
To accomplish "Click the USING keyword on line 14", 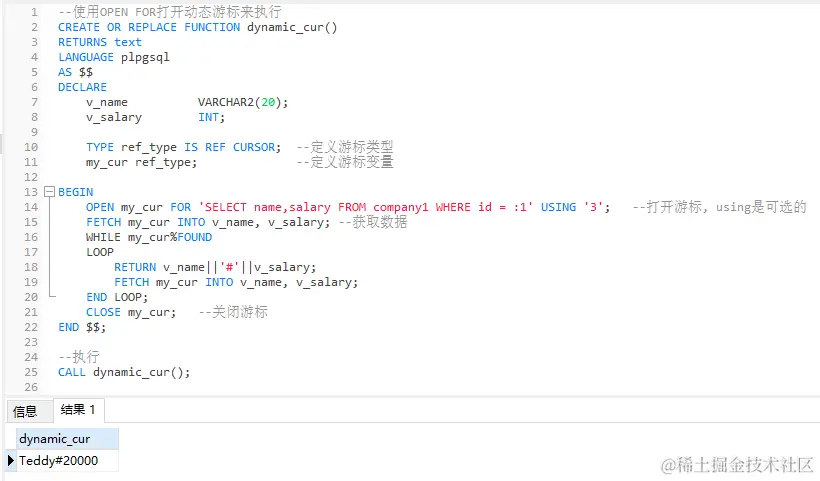I will (x=558, y=207).
